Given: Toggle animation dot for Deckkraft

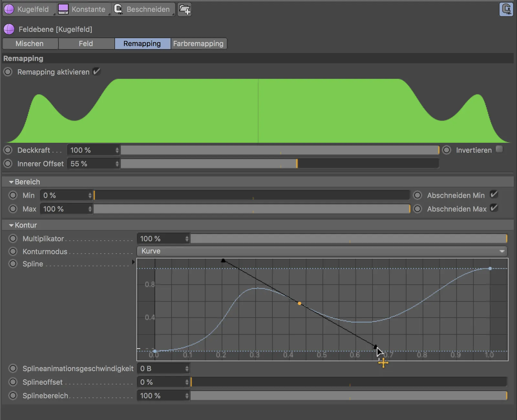Looking at the screenshot, I should [x=8, y=150].
